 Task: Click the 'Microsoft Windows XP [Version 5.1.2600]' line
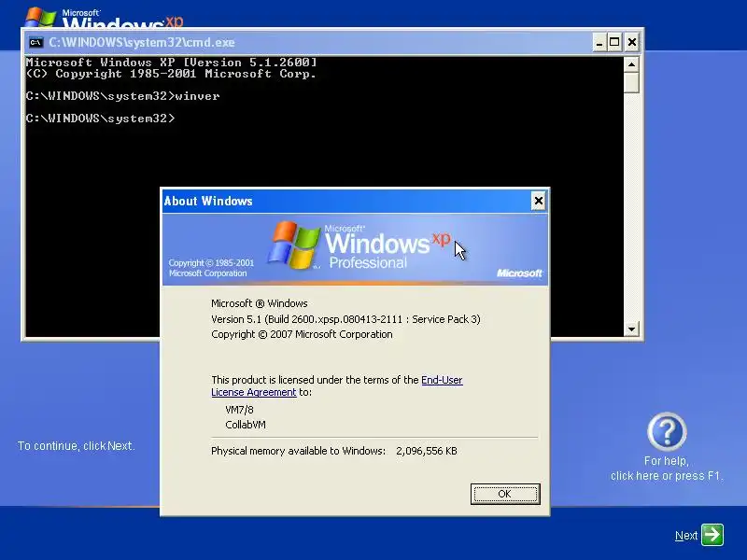(x=172, y=62)
